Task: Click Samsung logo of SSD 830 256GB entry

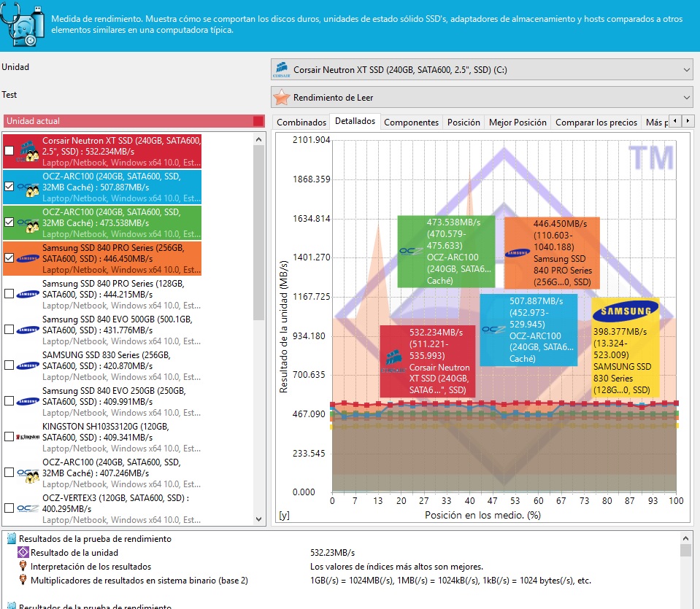Action: tap(28, 365)
